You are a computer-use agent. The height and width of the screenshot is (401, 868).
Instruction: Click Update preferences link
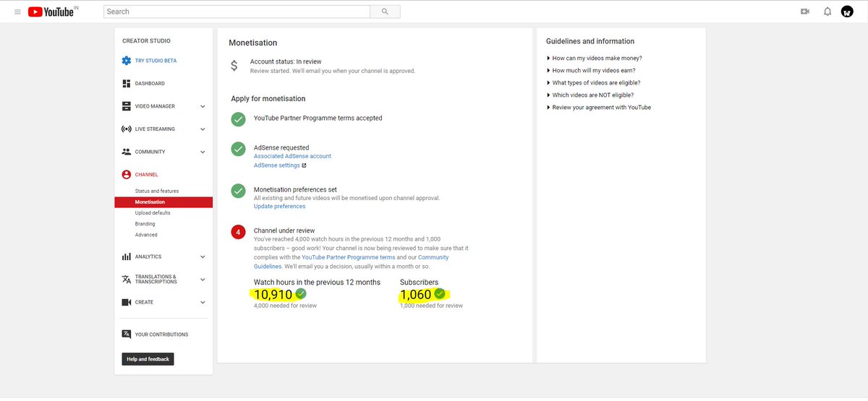pos(279,207)
